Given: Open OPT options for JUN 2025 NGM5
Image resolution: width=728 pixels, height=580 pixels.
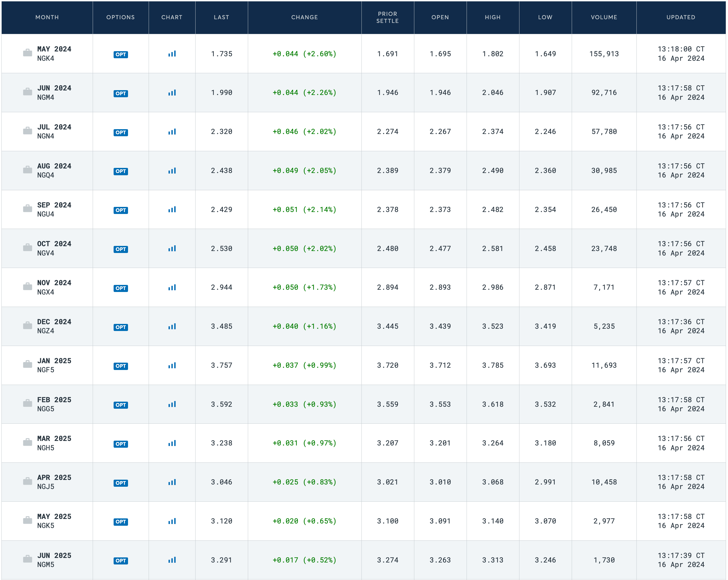Looking at the screenshot, I should 121,561.
